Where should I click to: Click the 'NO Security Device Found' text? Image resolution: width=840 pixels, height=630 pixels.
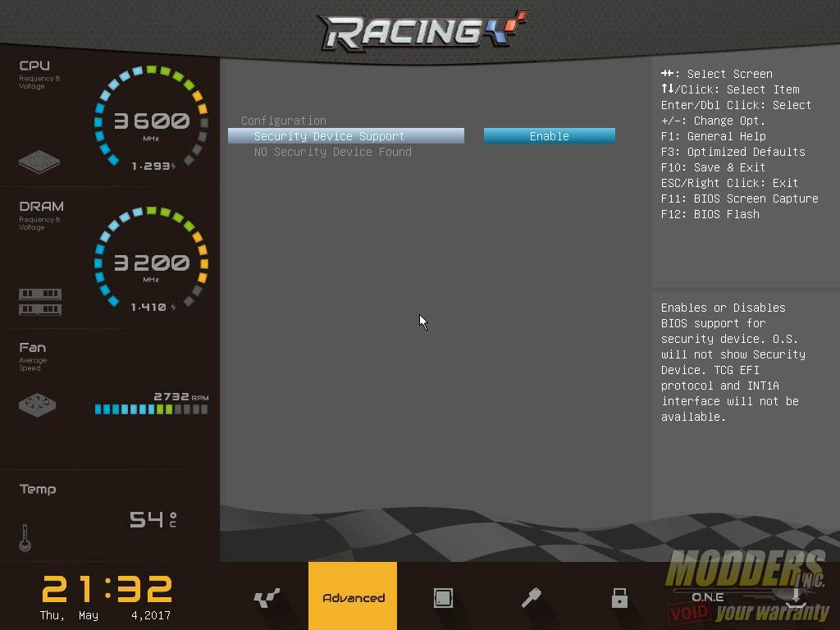pyautogui.click(x=333, y=152)
